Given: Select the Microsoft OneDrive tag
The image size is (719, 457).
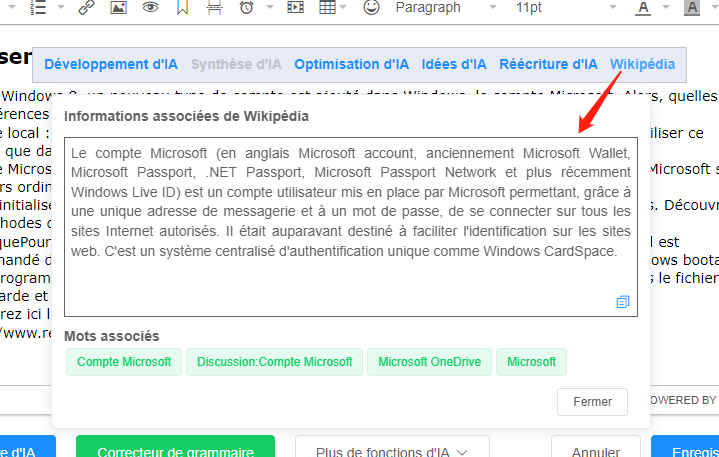Looking at the screenshot, I should (430, 362).
